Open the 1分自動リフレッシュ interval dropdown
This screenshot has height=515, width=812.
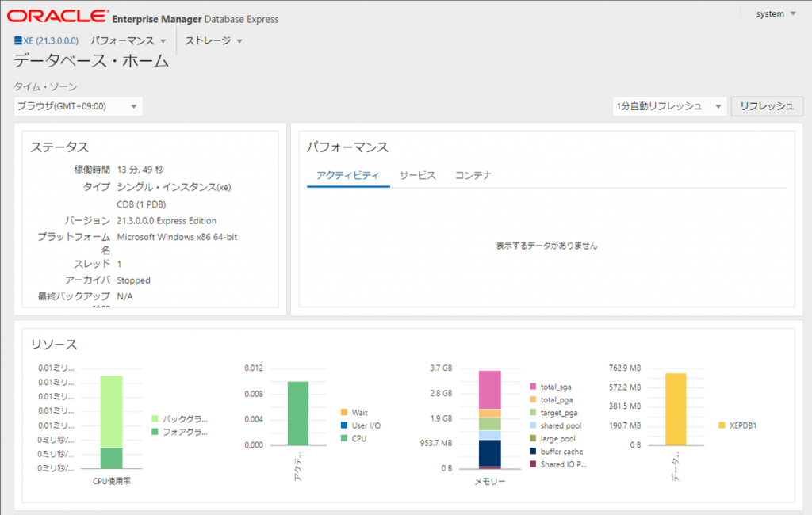(x=669, y=106)
